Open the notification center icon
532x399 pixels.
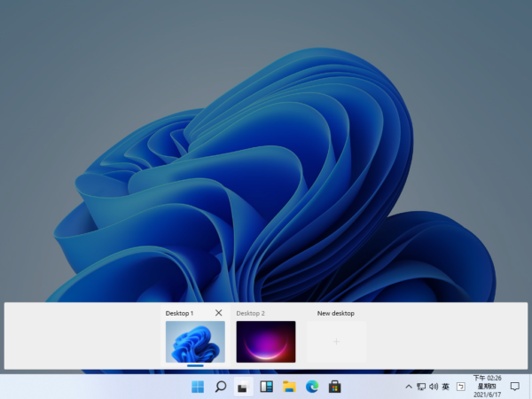(514, 387)
